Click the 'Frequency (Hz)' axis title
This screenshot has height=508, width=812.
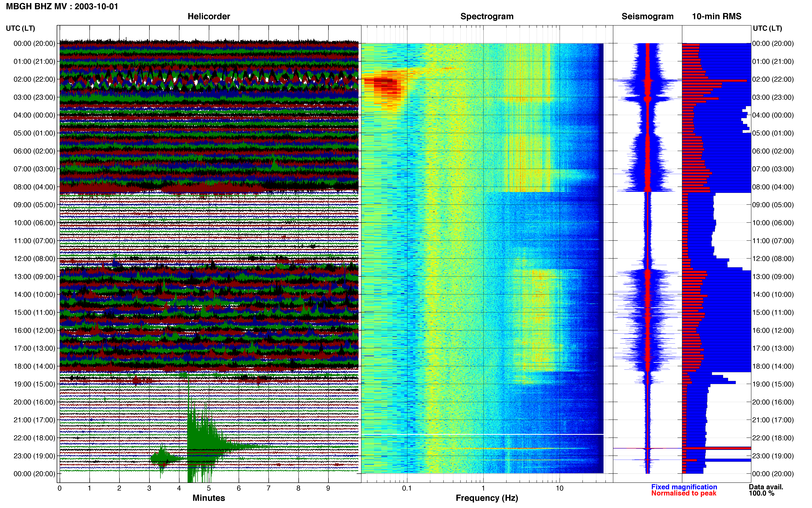click(x=487, y=498)
